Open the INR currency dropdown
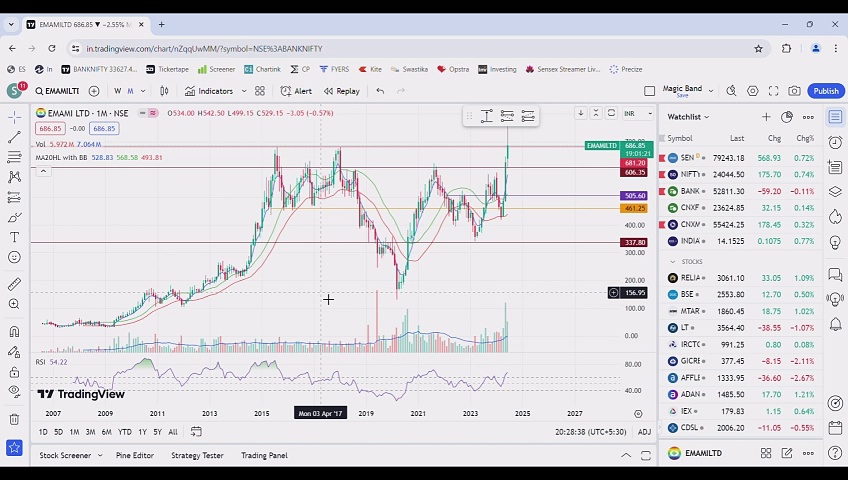The width and height of the screenshot is (848, 480). (x=638, y=114)
